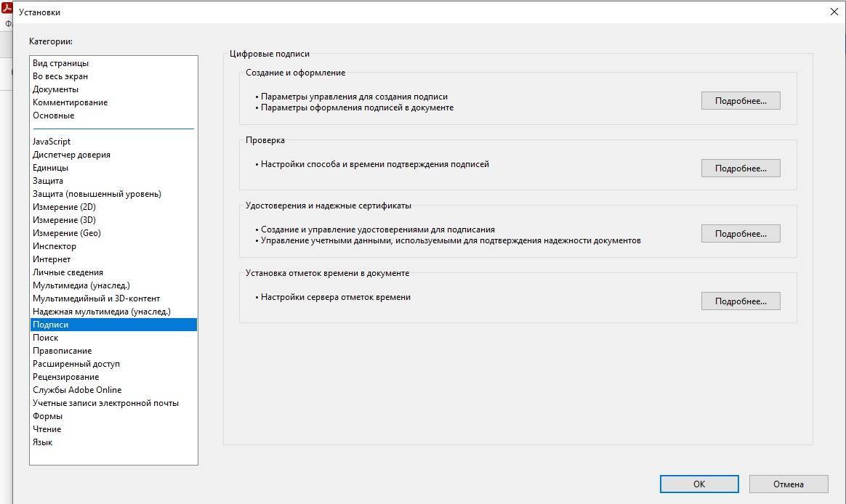Close the Установки dialog window
The width and height of the screenshot is (846, 504).
point(834,12)
